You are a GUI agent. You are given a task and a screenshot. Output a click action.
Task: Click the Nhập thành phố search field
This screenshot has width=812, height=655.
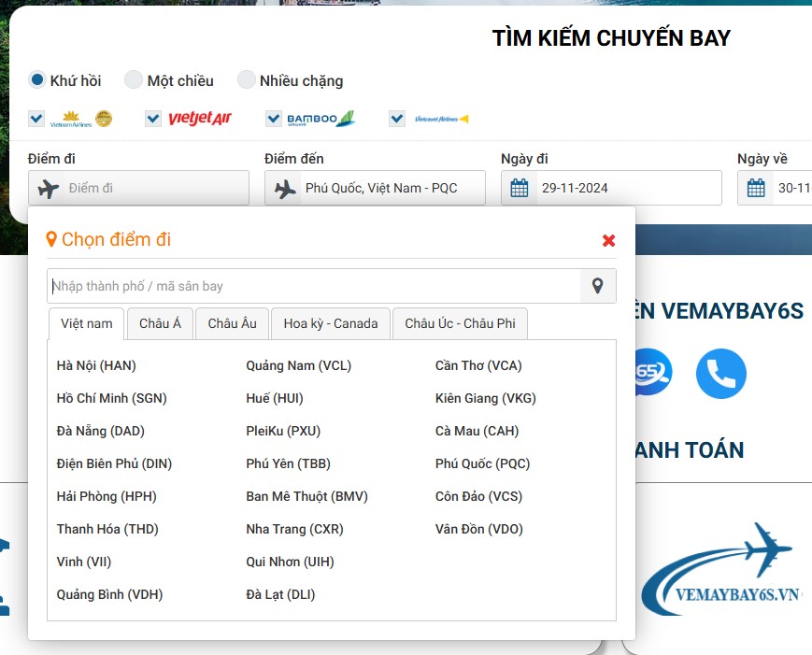[x=308, y=286]
